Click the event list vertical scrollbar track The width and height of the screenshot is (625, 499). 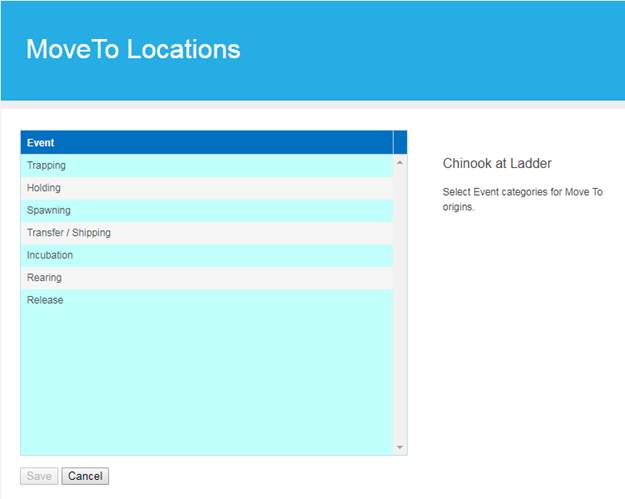click(x=400, y=300)
